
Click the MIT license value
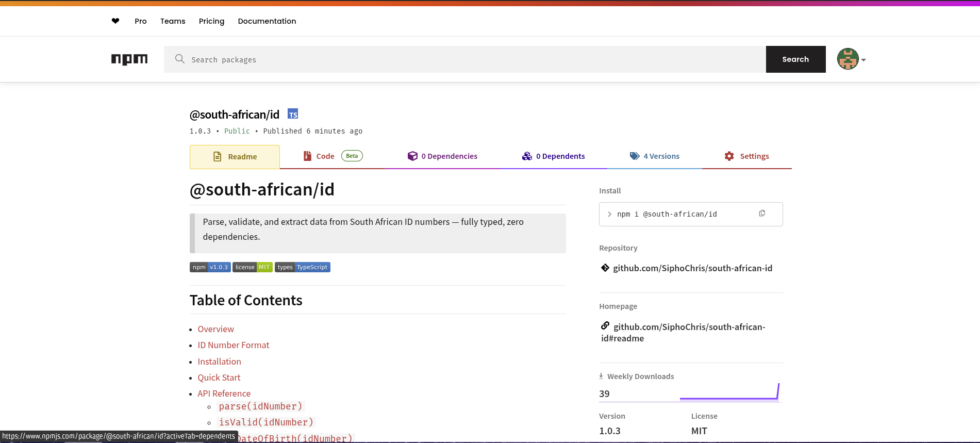coord(699,431)
